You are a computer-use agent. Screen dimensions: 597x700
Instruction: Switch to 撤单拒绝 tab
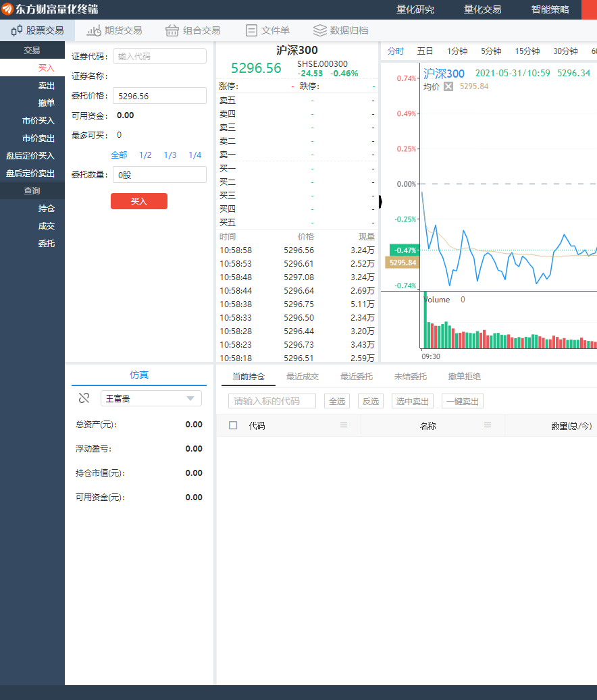(465, 377)
